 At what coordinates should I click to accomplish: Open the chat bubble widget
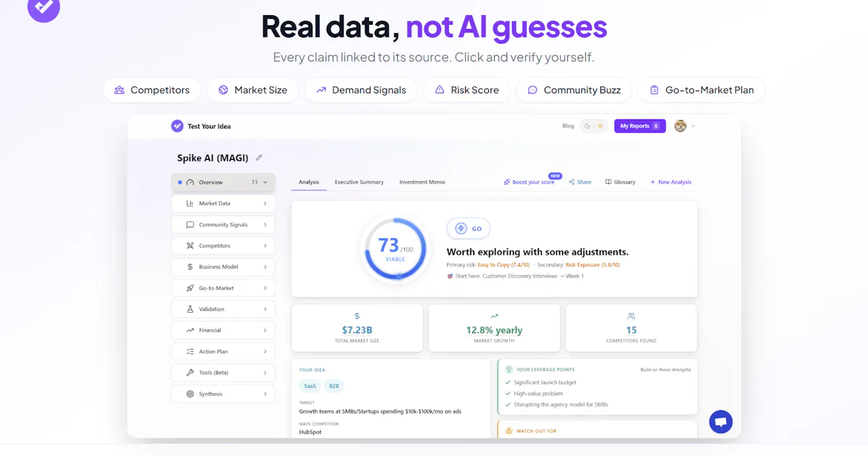click(720, 422)
